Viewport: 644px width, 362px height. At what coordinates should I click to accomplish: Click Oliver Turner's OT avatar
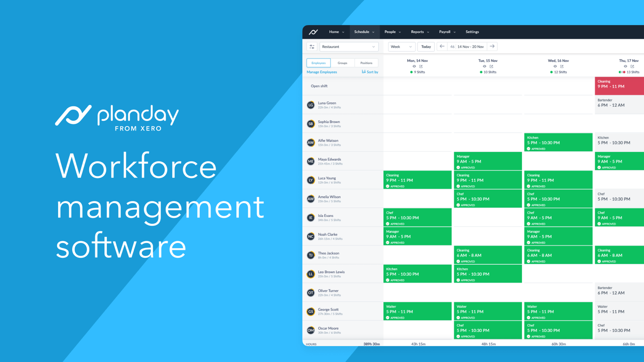tap(311, 293)
